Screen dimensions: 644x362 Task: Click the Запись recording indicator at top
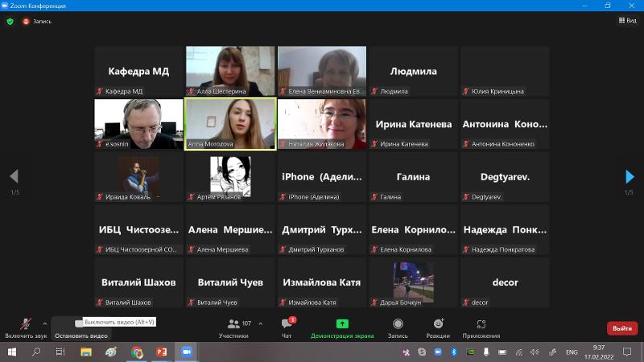click(x=37, y=21)
